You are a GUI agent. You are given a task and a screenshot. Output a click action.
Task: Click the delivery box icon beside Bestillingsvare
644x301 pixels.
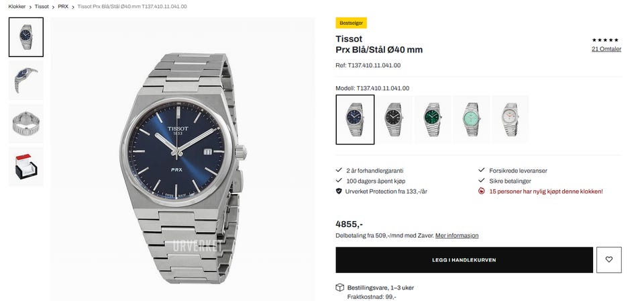click(339, 288)
